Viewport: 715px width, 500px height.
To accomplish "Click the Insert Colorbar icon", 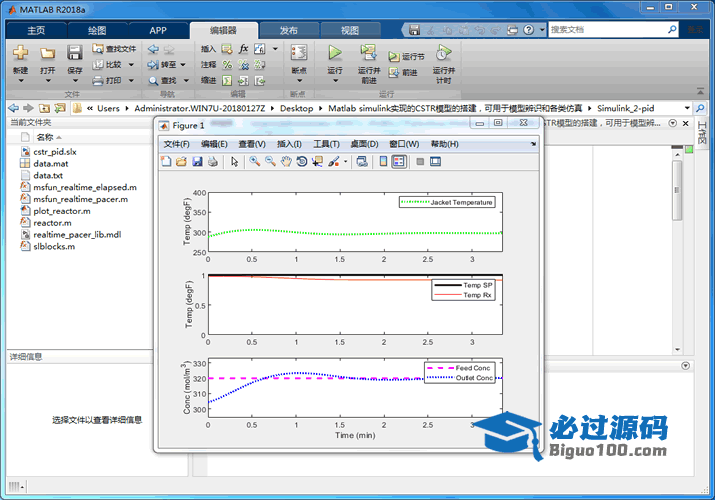I will [383, 161].
